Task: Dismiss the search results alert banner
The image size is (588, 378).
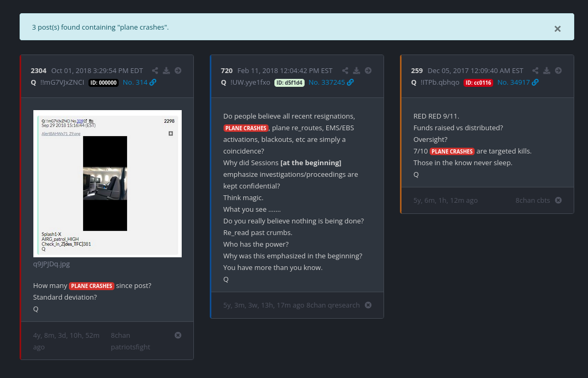Action: [557, 29]
